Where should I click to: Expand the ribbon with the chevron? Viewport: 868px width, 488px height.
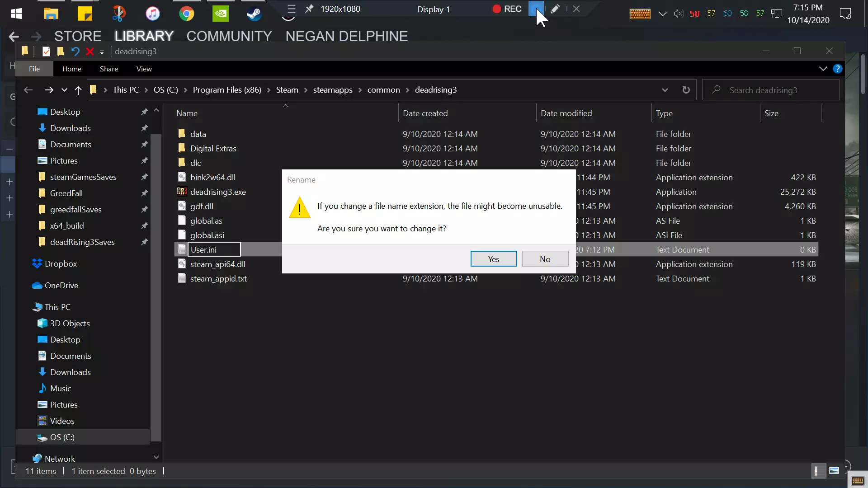pos(823,69)
